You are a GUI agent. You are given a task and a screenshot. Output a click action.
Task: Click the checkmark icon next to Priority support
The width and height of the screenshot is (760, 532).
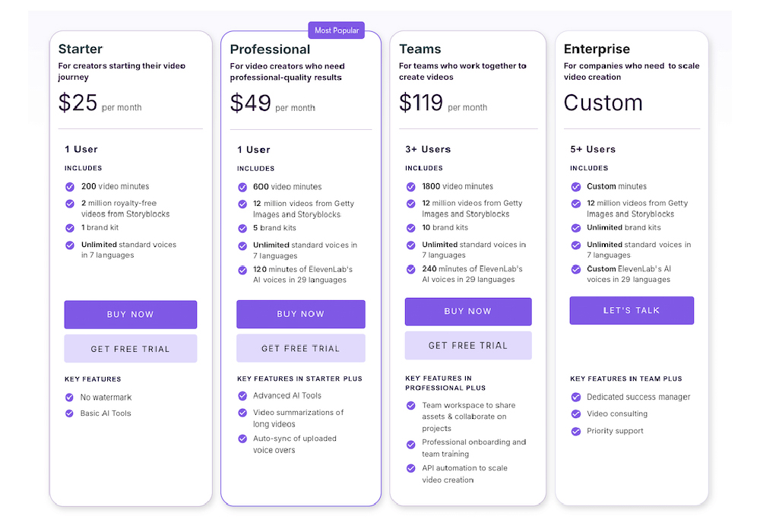pyautogui.click(x=576, y=431)
